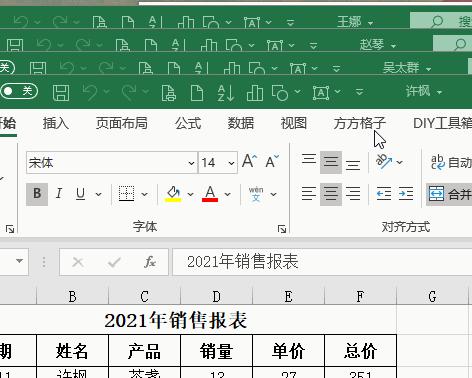This screenshot has height=378, width=472.
Task: Click the Redo arrow in 许枫 window
Action: click(130, 92)
